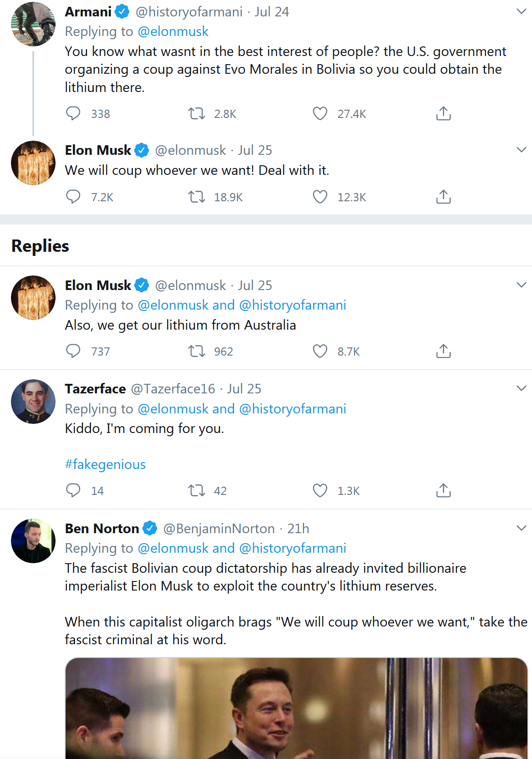Open the options chevron on Armani's tweet
The height and width of the screenshot is (759, 532).
click(521, 11)
